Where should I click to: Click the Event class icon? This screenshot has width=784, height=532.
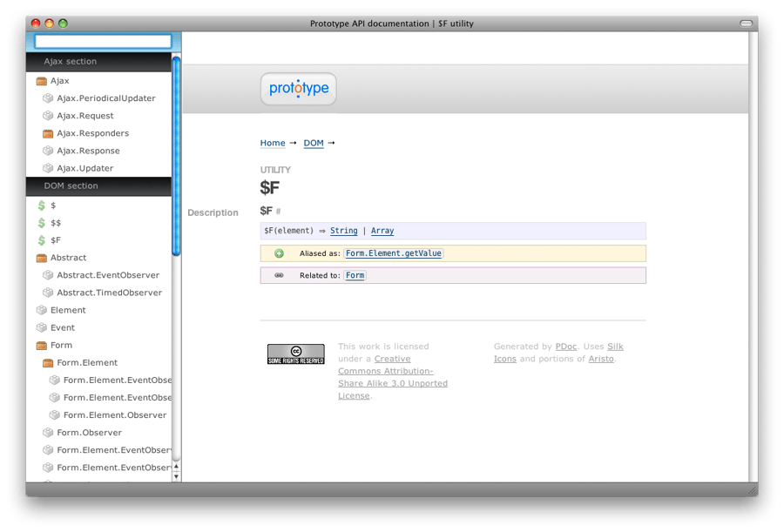click(x=42, y=328)
